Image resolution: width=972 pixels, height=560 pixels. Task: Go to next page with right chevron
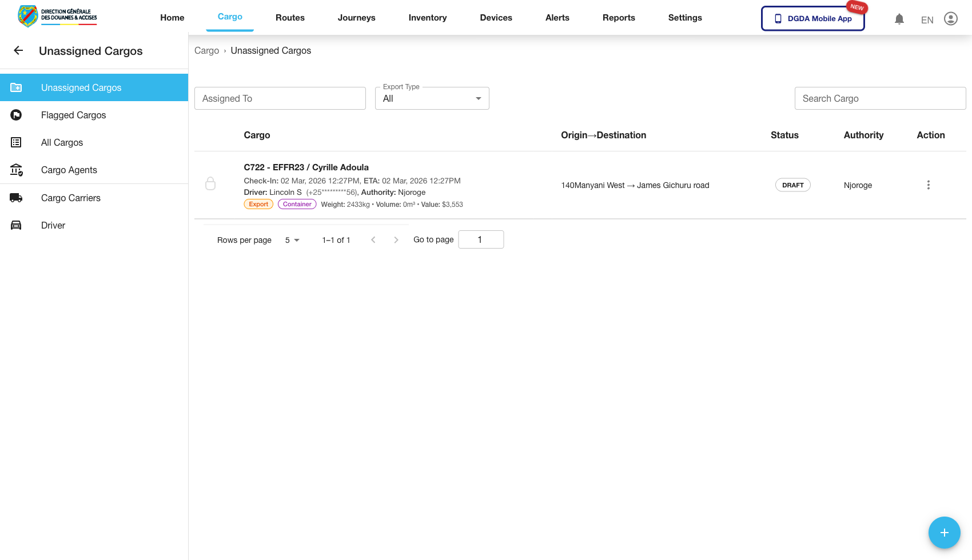coord(396,240)
